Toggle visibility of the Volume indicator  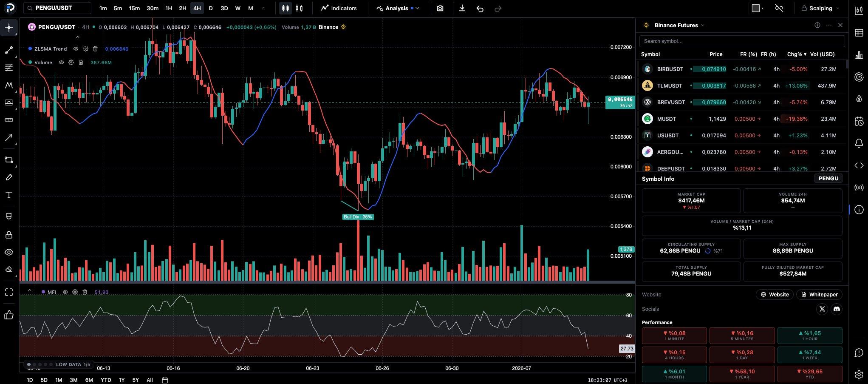[61, 63]
